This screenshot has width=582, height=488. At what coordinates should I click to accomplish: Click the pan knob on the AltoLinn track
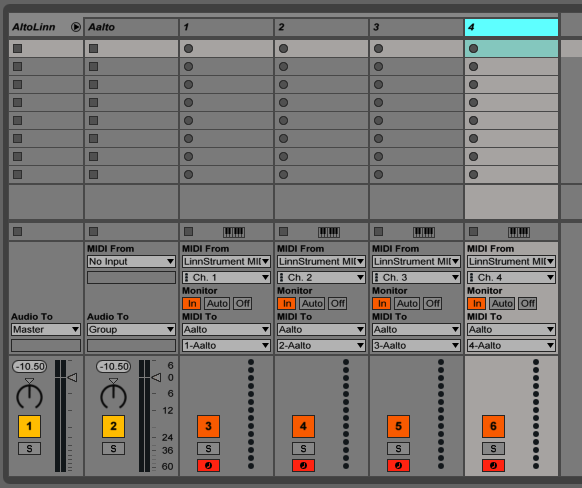(30, 396)
